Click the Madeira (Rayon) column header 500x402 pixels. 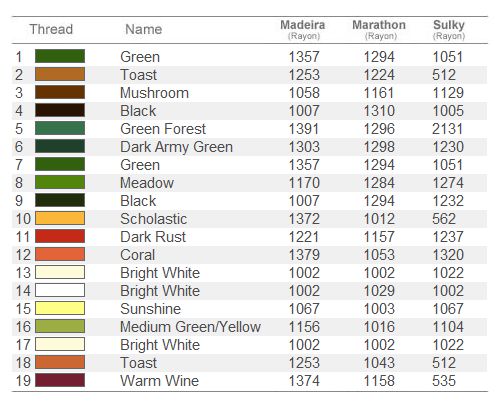pyautogui.click(x=303, y=30)
